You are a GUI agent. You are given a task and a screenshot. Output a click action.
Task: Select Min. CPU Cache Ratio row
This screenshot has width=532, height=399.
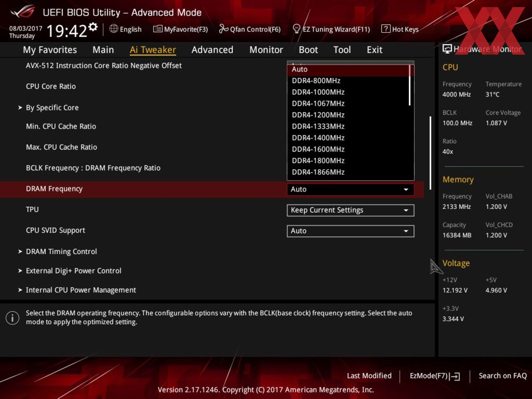pyautogui.click(x=61, y=126)
